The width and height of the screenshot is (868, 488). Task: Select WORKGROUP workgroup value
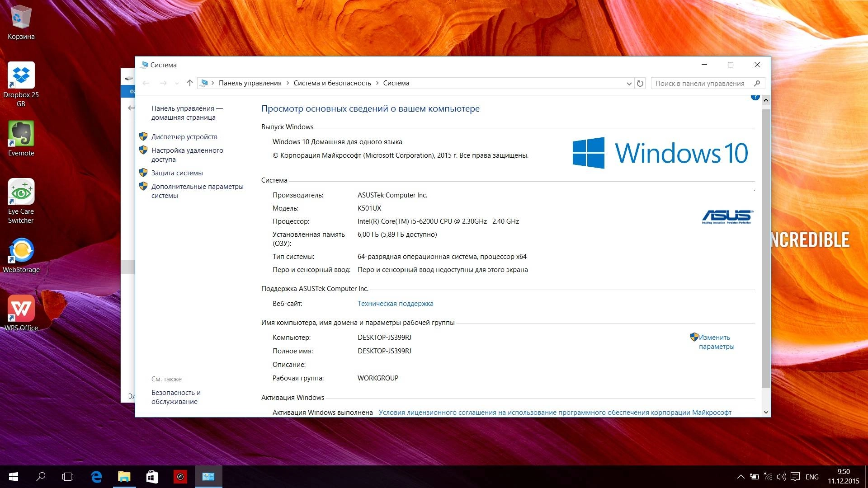tap(377, 378)
